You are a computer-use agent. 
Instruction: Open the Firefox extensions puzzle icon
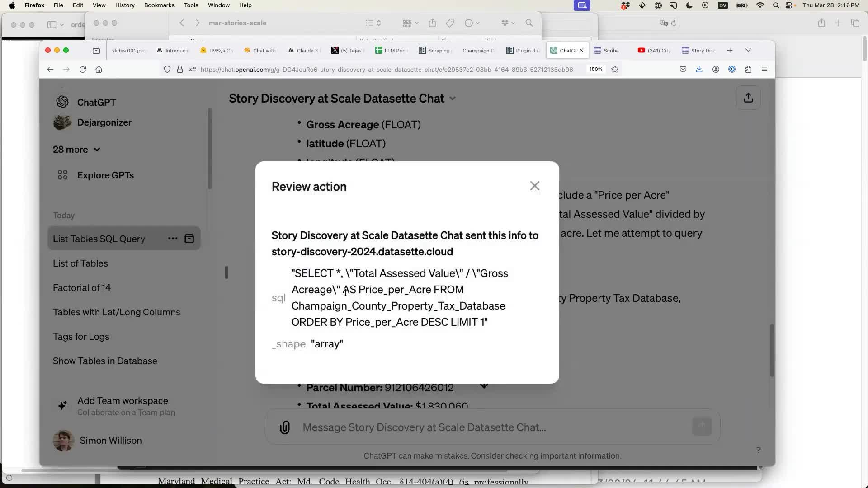pyautogui.click(x=748, y=69)
